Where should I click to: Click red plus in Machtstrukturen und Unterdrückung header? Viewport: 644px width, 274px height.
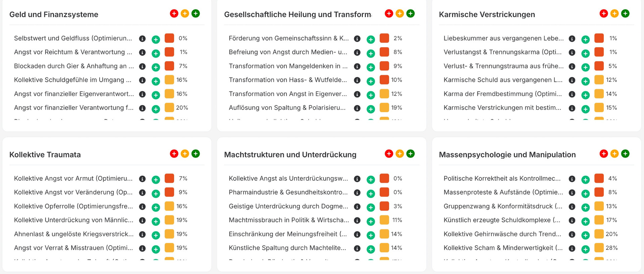click(389, 154)
